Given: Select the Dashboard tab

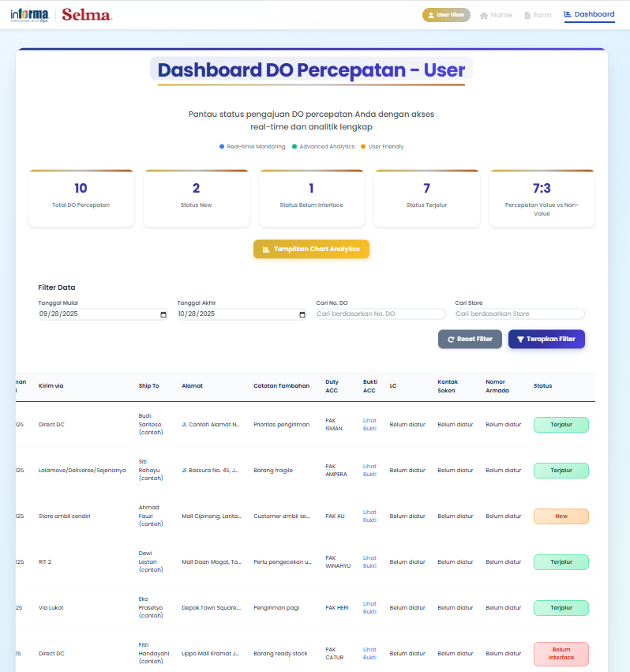Looking at the screenshot, I should click(x=589, y=14).
